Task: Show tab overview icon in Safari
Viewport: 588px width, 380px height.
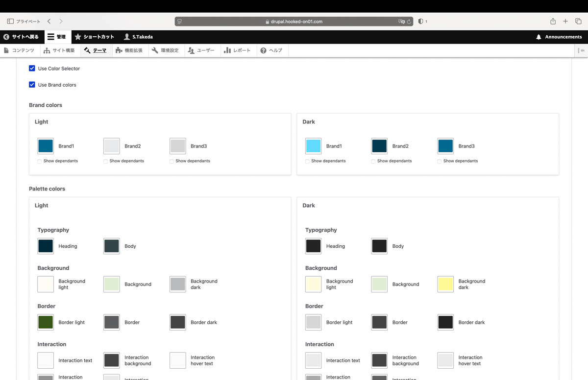Action: 578,22
